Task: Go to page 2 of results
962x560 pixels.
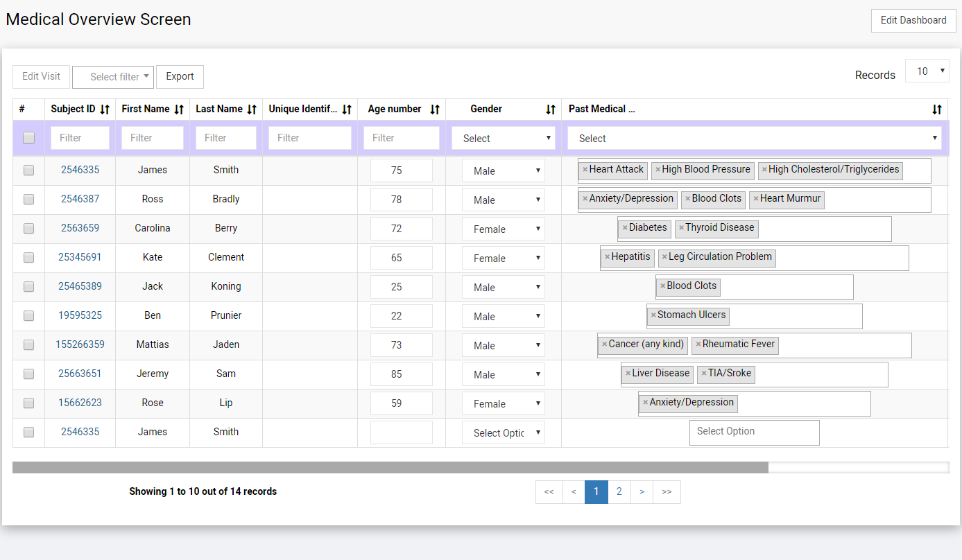Action: pos(619,491)
